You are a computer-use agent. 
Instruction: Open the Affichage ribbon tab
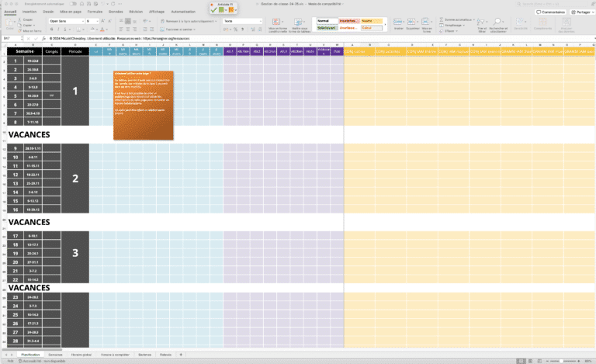[157, 12]
